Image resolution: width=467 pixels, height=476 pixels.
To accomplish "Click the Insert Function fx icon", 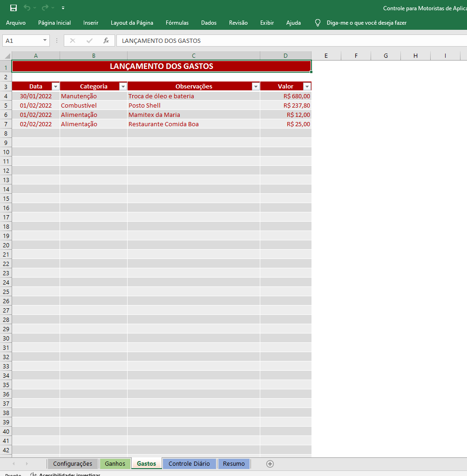I will (106, 41).
